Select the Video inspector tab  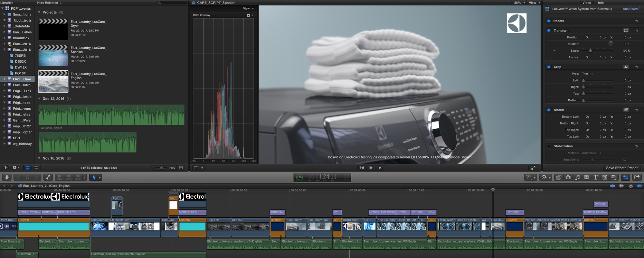587,3
